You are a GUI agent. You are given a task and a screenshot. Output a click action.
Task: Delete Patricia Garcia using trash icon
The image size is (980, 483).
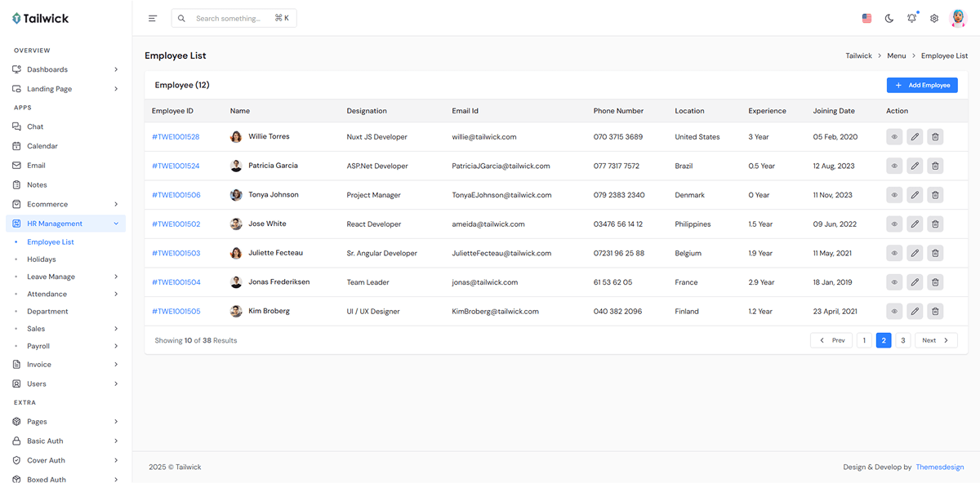tap(935, 166)
